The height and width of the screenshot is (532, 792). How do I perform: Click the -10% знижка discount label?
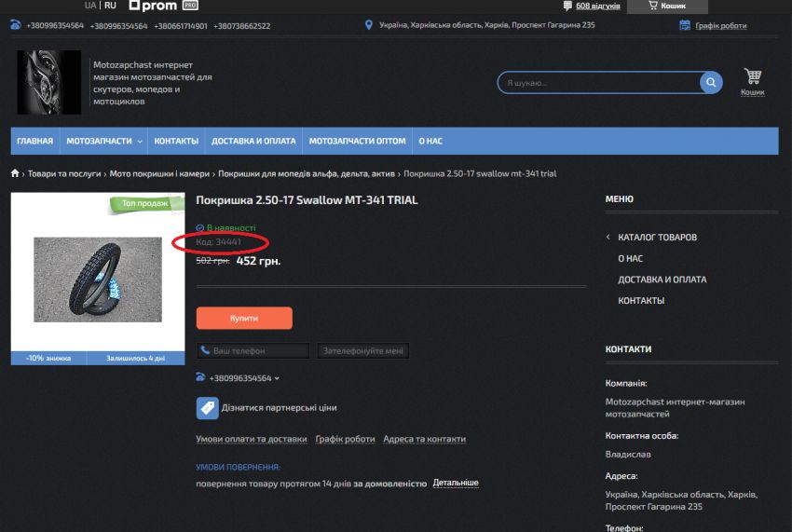click(48, 358)
